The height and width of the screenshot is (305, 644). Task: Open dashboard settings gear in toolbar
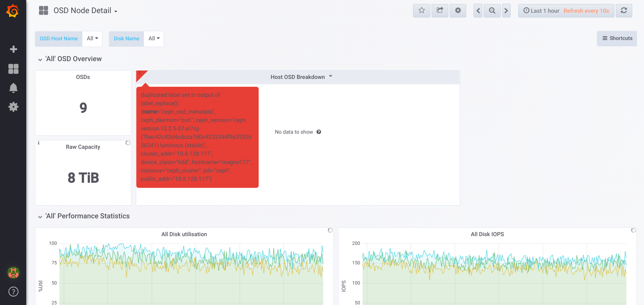coord(458,10)
